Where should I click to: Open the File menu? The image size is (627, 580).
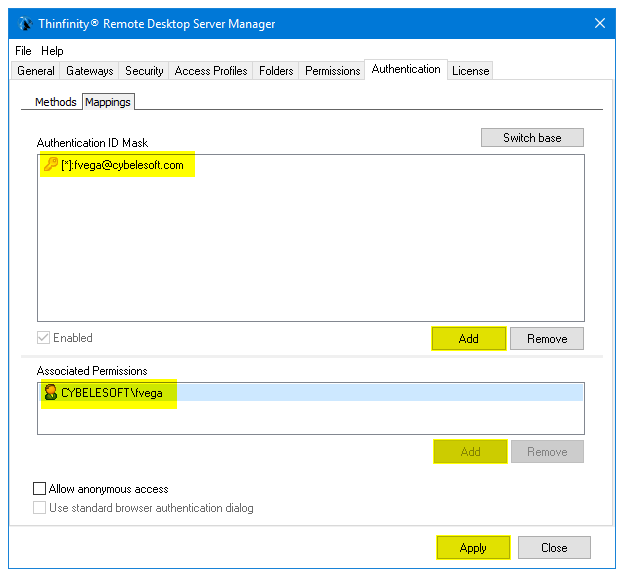(23, 51)
